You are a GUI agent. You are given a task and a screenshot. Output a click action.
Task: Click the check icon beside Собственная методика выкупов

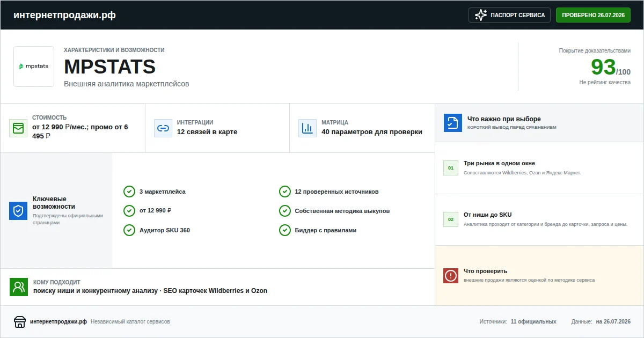[285, 211]
